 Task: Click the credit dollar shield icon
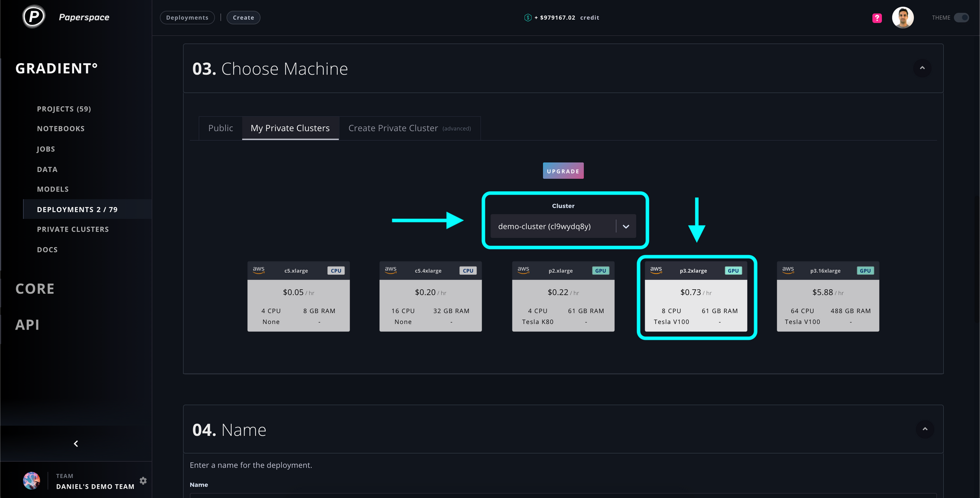(x=528, y=18)
